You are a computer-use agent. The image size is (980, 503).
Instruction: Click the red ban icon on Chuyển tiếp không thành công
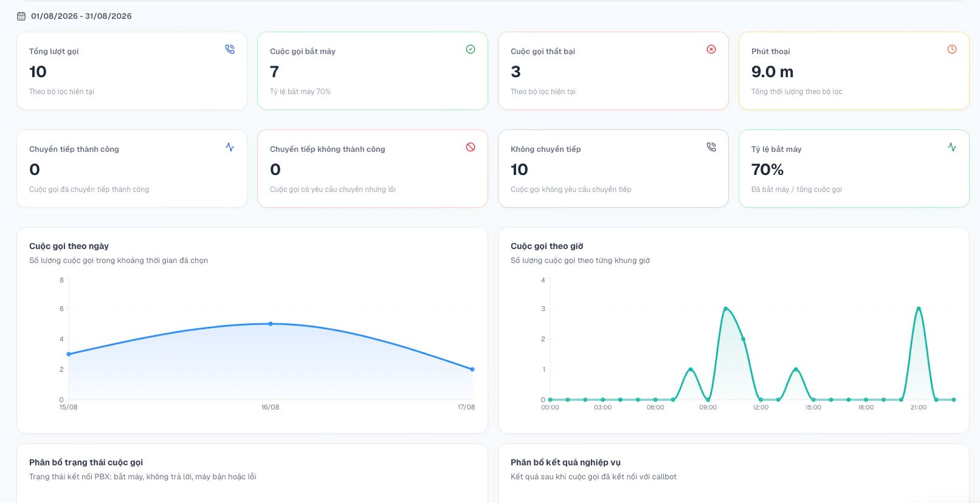pos(471,147)
